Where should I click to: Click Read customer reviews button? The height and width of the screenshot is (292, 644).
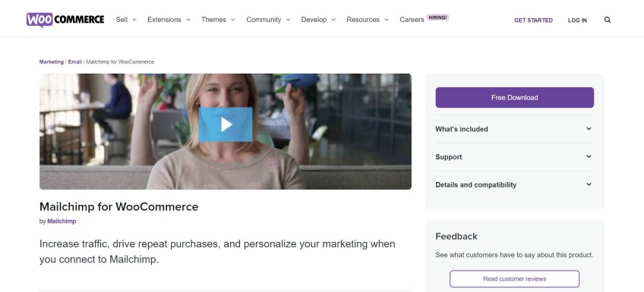click(x=515, y=279)
